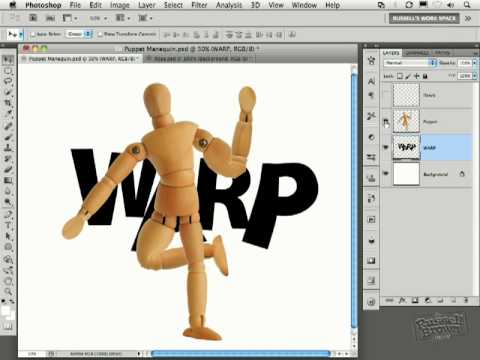Toggle Show Transform Controls checkbox
The image size is (480, 360).
coord(100,34)
